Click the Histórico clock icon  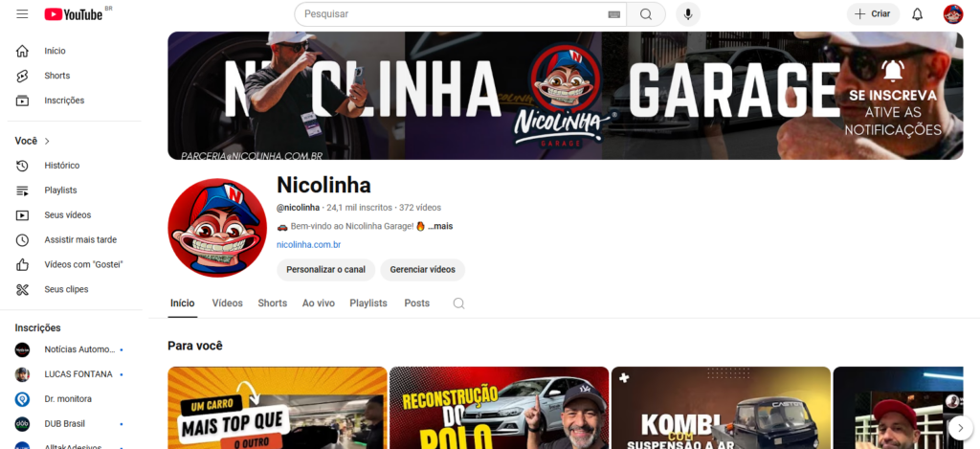23,166
